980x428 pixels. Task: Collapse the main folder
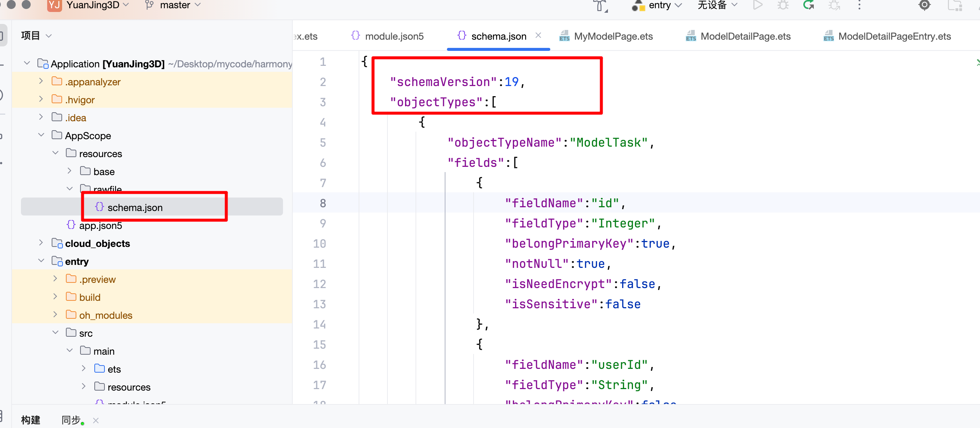pyautogui.click(x=70, y=350)
